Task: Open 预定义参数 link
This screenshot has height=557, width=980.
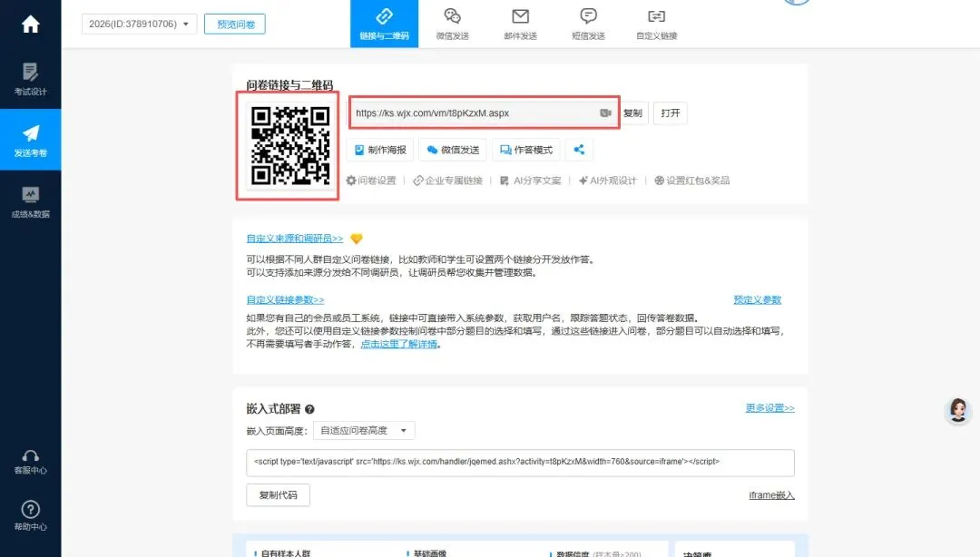Action: (x=757, y=299)
